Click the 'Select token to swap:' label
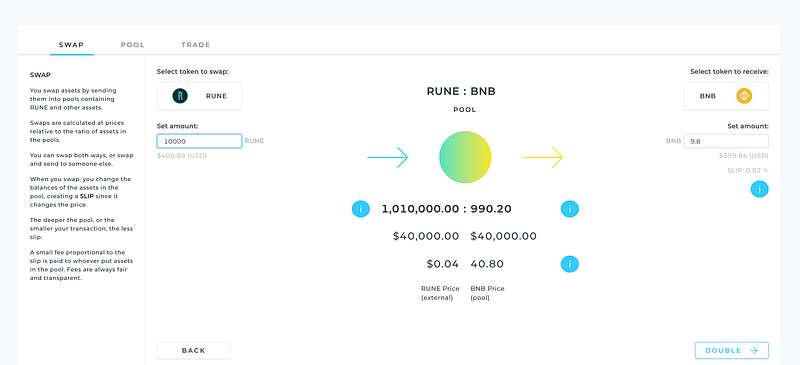 pyautogui.click(x=192, y=71)
